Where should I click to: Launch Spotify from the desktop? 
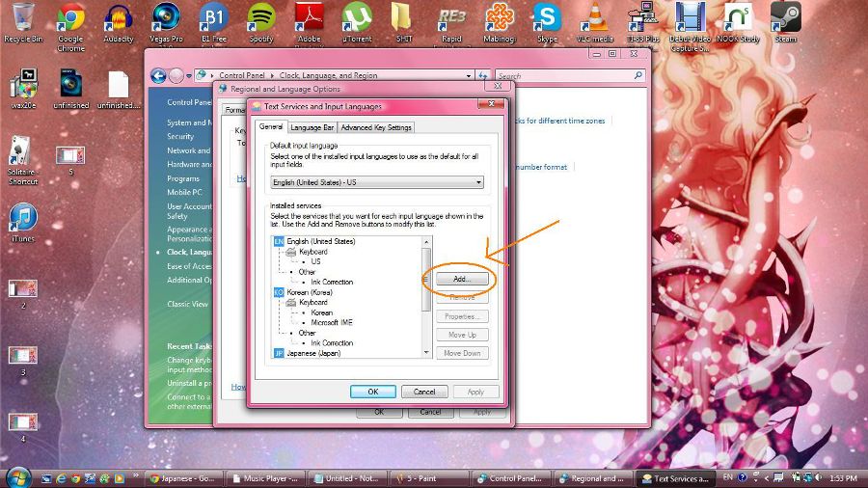[260, 19]
